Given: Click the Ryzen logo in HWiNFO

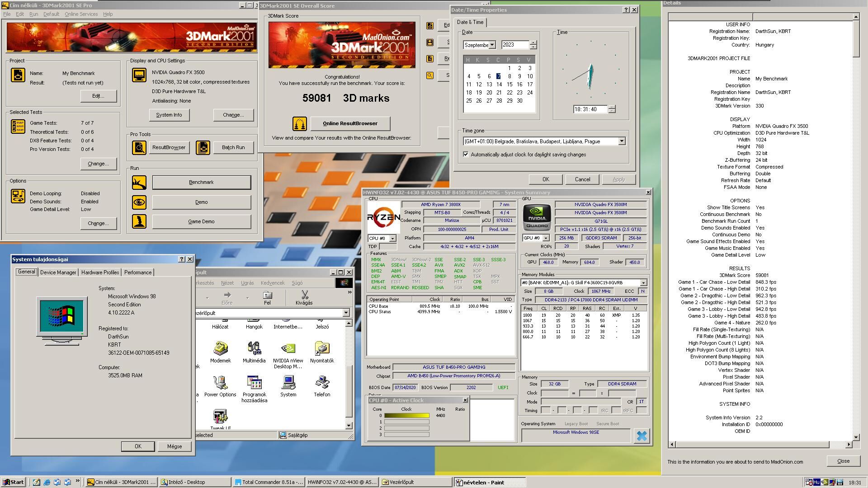Looking at the screenshot, I should click(383, 217).
